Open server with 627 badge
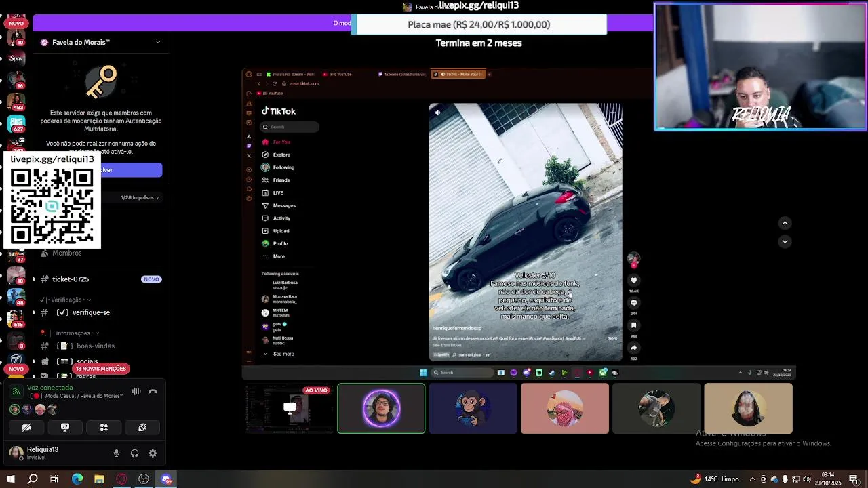The image size is (868, 488). pyautogui.click(x=16, y=124)
